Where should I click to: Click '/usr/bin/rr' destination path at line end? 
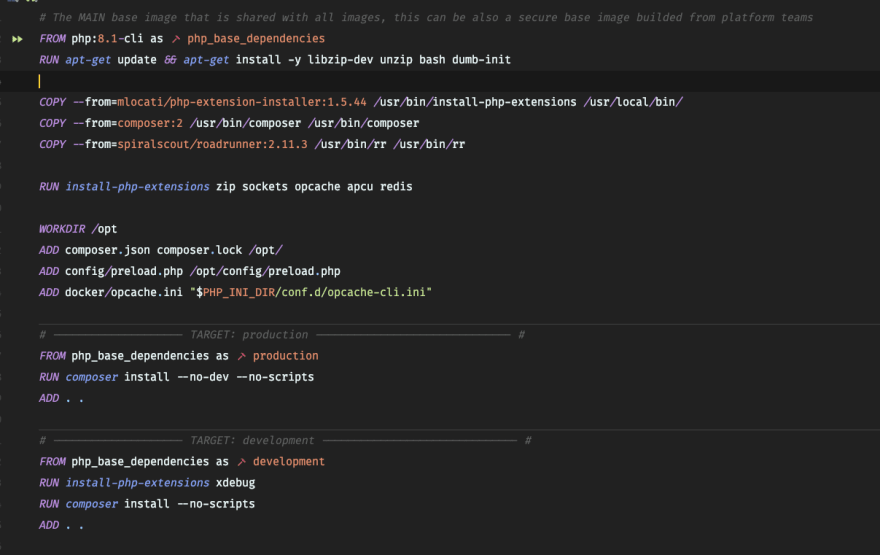[x=429, y=144]
